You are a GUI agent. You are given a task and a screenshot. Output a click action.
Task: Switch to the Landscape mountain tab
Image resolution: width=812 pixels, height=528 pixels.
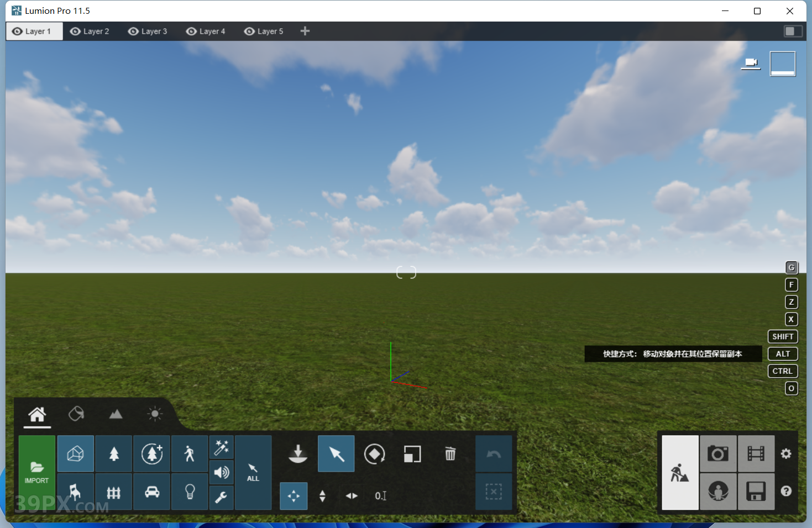pyautogui.click(x=116, y=414)
